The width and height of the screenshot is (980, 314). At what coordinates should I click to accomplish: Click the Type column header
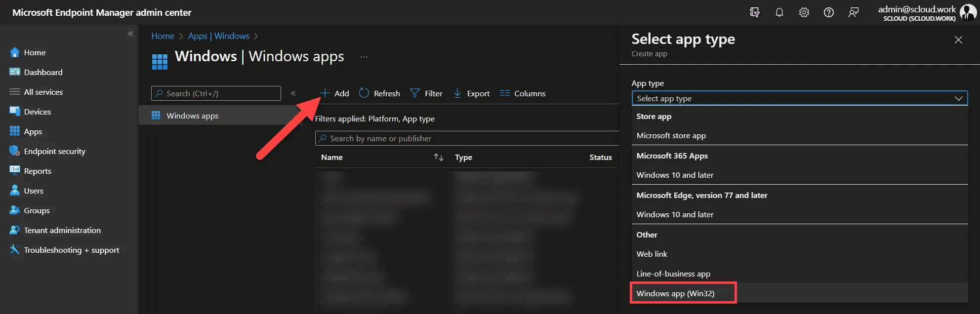click(x=463, y=157)
